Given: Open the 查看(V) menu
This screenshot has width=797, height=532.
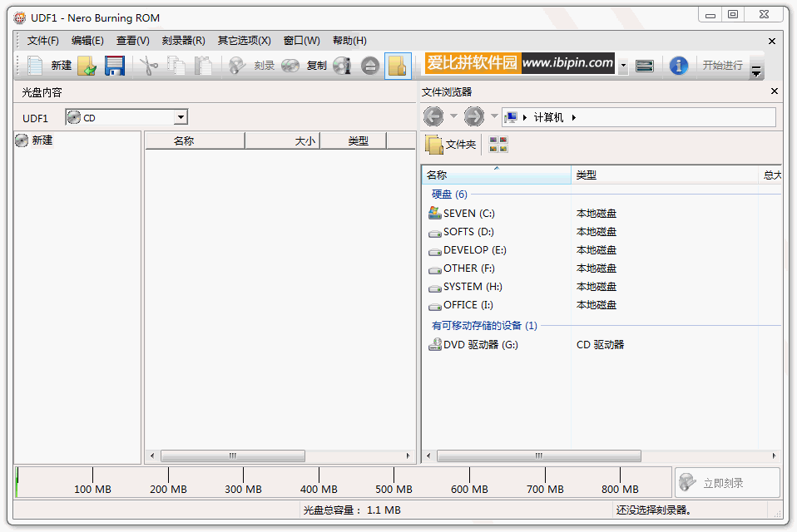Looking at the screenshot, I should 132,41.
